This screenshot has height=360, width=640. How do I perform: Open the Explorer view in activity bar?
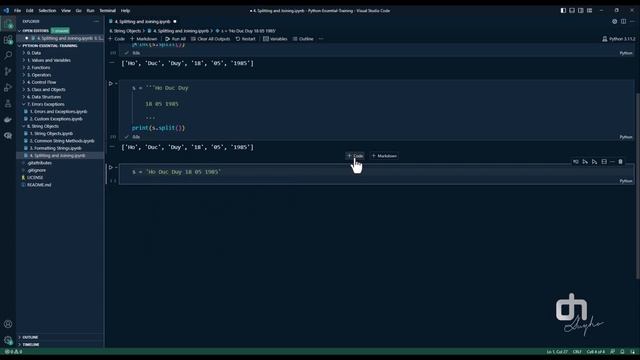(8, 24)
